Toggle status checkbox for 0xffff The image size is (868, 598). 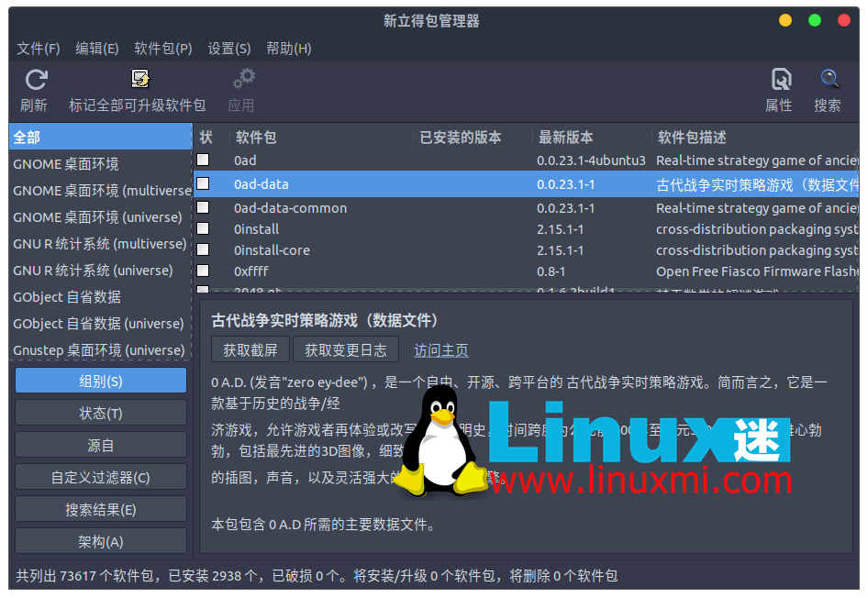[x=203, y=271]
